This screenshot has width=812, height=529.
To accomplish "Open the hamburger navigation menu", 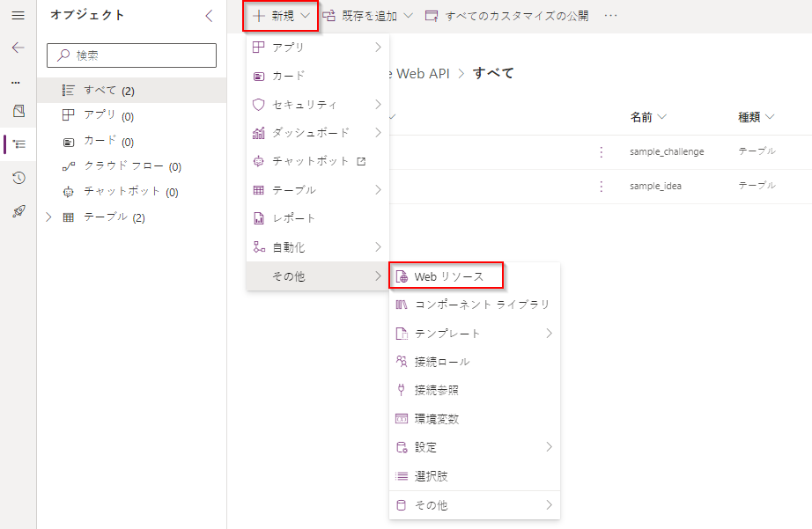I will (18, 16).
